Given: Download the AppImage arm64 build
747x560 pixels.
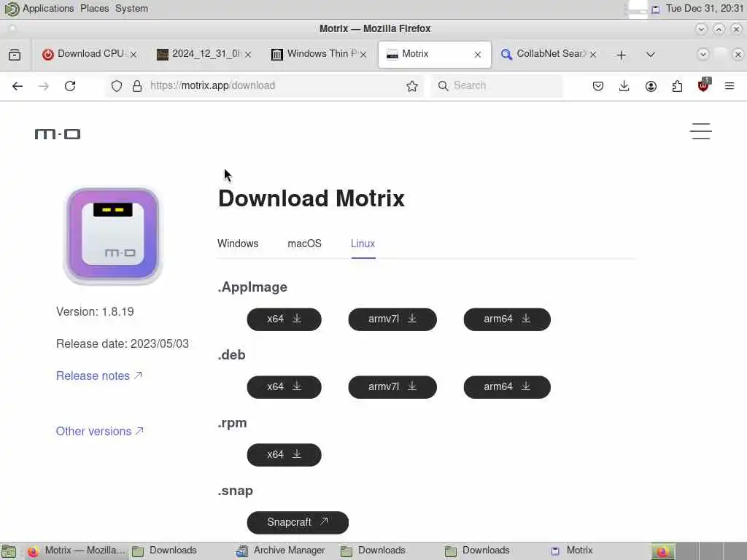Looking at the screenshot, I should pos(507,319).
